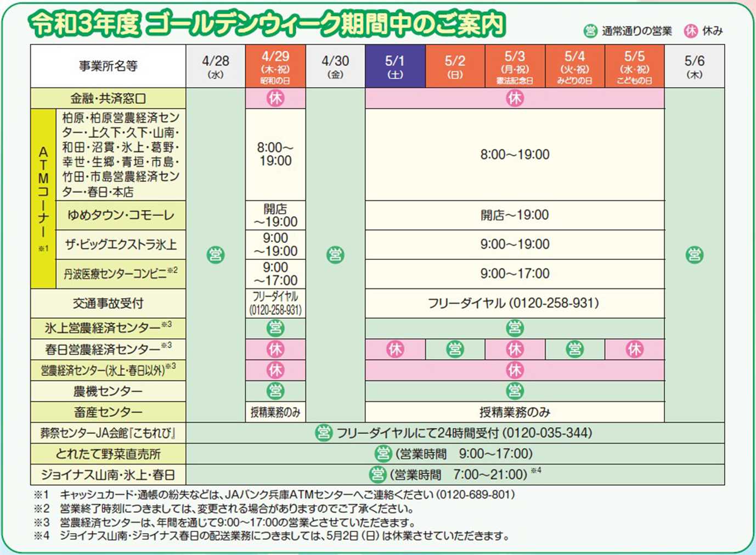Click 営 icon for 農機センター spanning 5/1–5/5
Viewport: 756px width, 555px height.
click(515, 391)
